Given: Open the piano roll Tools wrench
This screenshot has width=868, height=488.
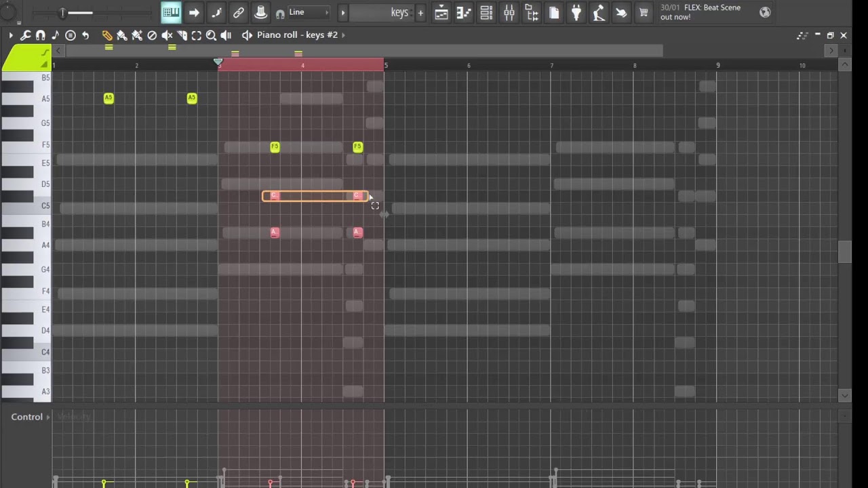Looking at the screenshot, I should (x=25, y=35).
